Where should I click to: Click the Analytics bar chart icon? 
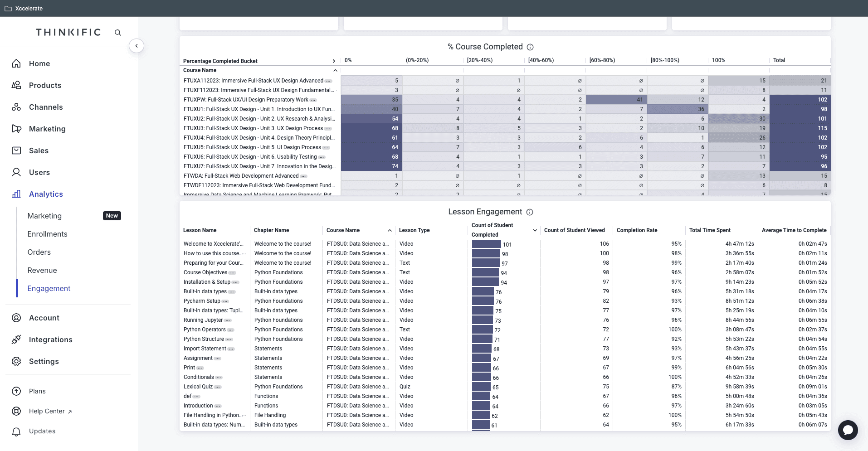click(x=16, y=194)
